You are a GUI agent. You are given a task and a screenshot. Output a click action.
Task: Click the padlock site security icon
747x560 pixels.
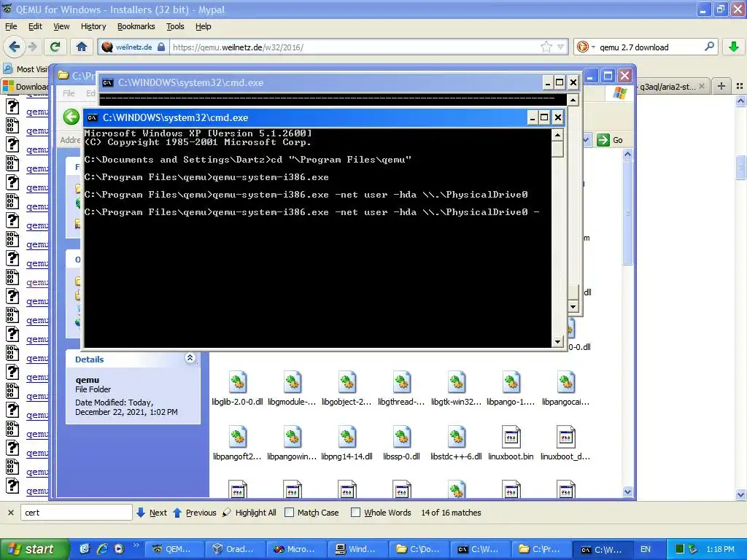(161, 47)
